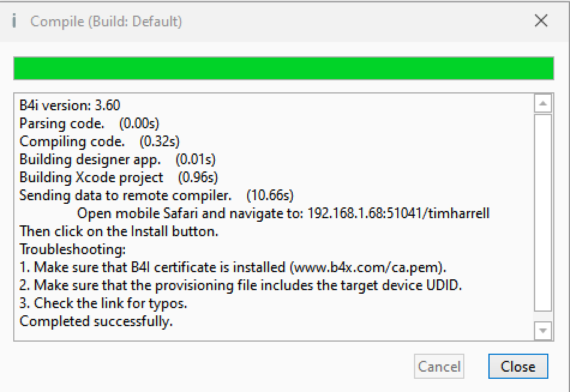Select the "B4i version: 3.60" log line

[x=70, y=105]
